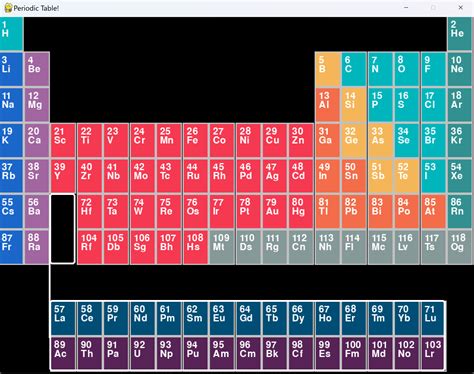Choose the Platinum (78 Pt) element
The width and height of the screenshot is (474, 374).
(248, 211)
